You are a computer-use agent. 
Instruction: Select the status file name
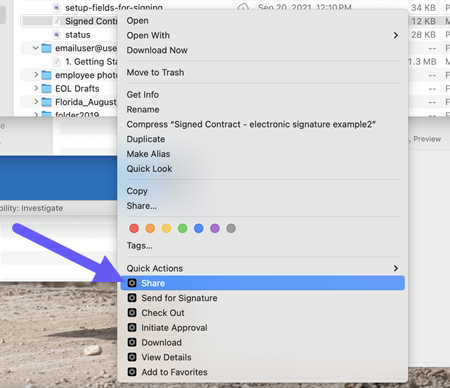pyautogui.click(x=78, y=35)
